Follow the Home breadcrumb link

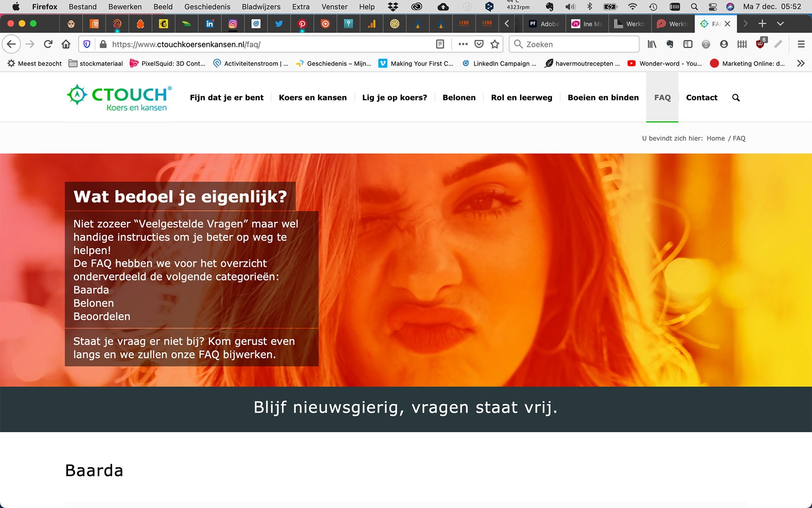716,138
